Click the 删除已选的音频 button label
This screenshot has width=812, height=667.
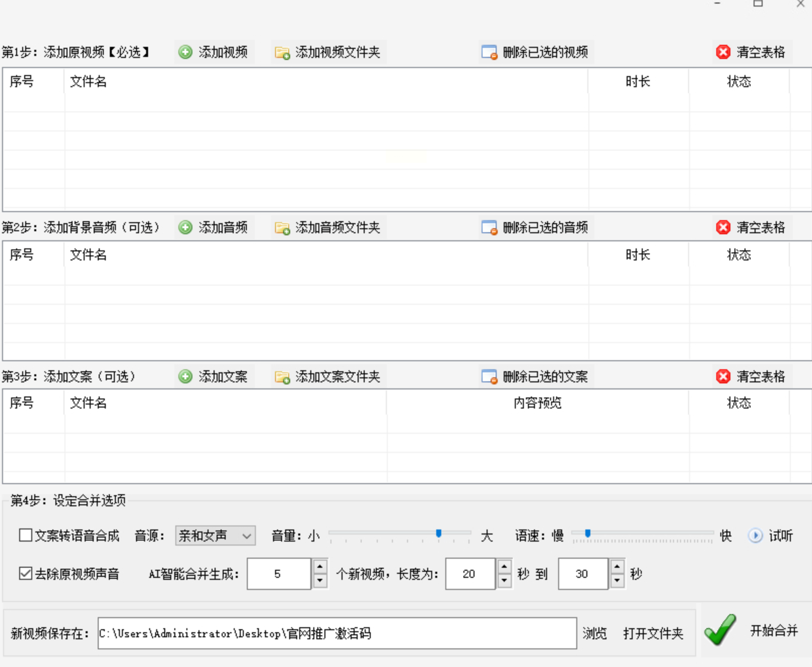click(546, 227)
